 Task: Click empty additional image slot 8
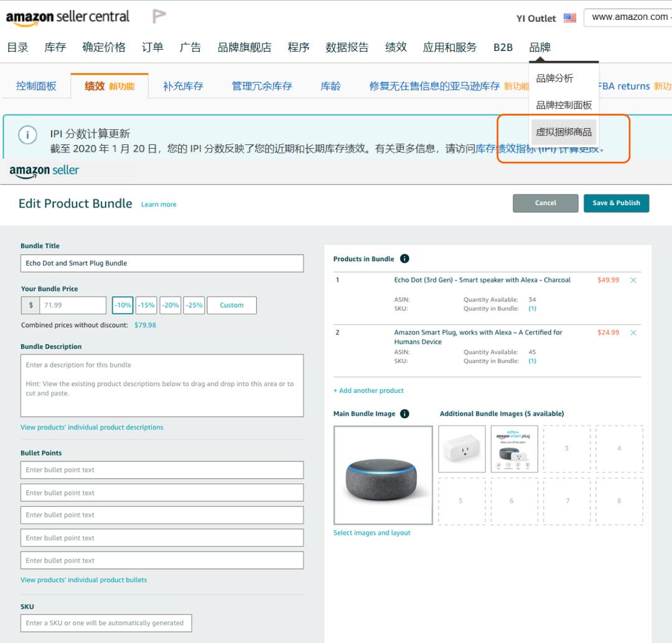pos(619,501)
